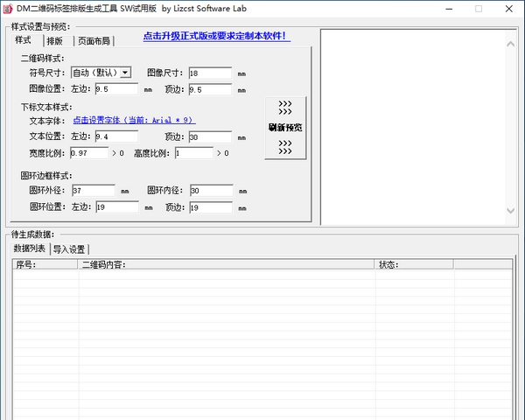The height and width of the screenshot is (420, 525).
Task: Click the 文本位置 左边 input field
Action: pyautogui.click(x=116, y=136)
